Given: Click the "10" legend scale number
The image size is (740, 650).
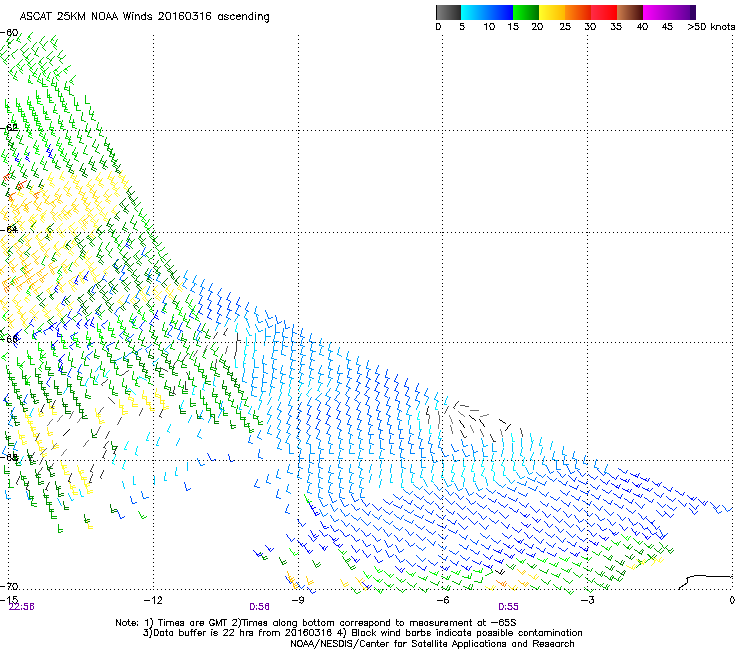Looking at the screenshot, I should click(x=489, y=27).
